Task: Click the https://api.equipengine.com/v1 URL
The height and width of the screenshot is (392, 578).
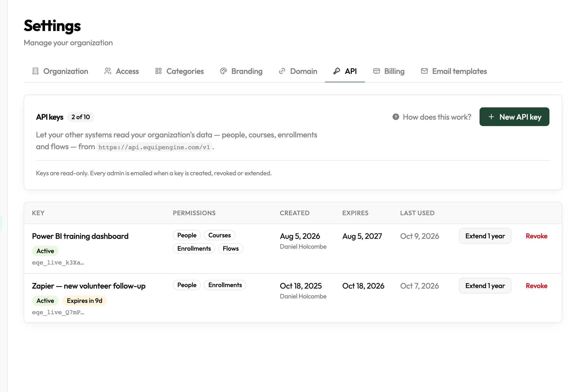Action: click(154, 147)
